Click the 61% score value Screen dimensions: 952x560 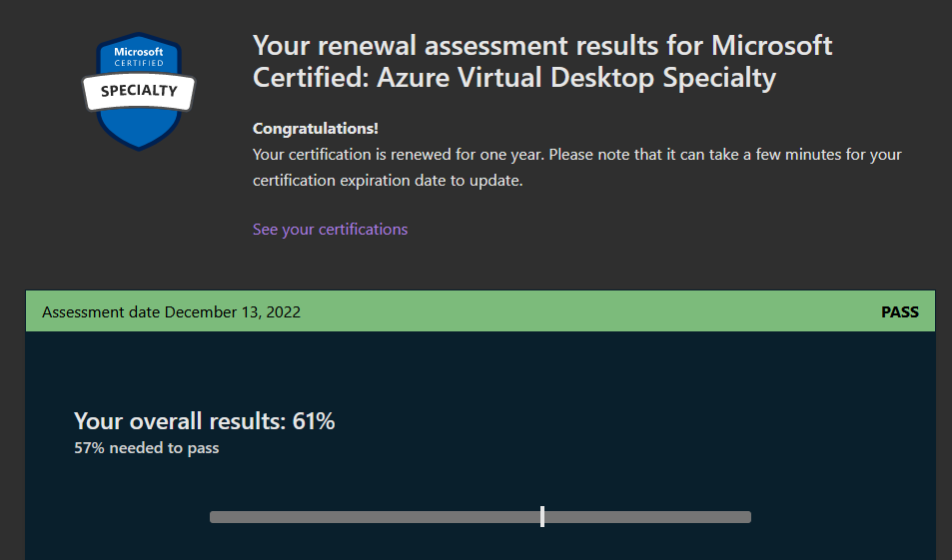pyautogui.click(x=314, y=421)
